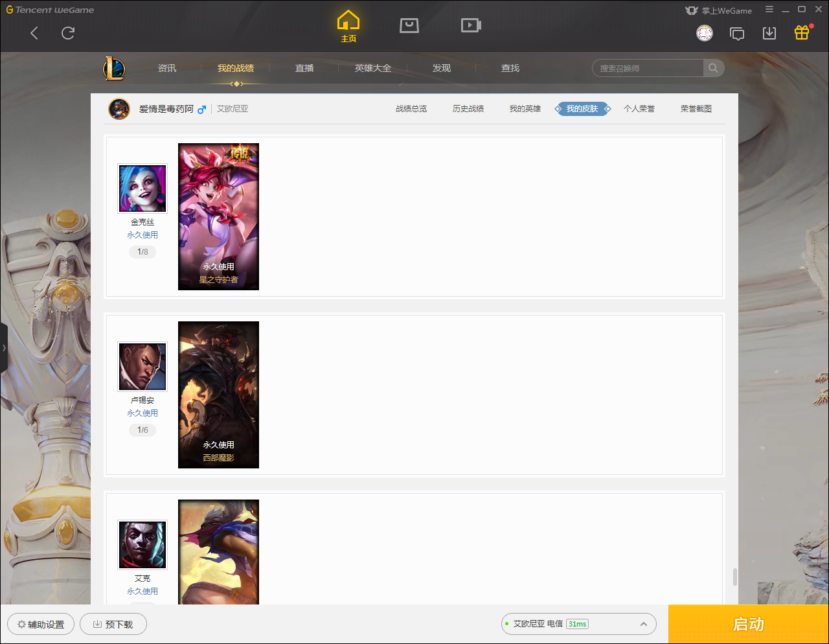Open the 西部魔影 skin card

pos(218,395)
